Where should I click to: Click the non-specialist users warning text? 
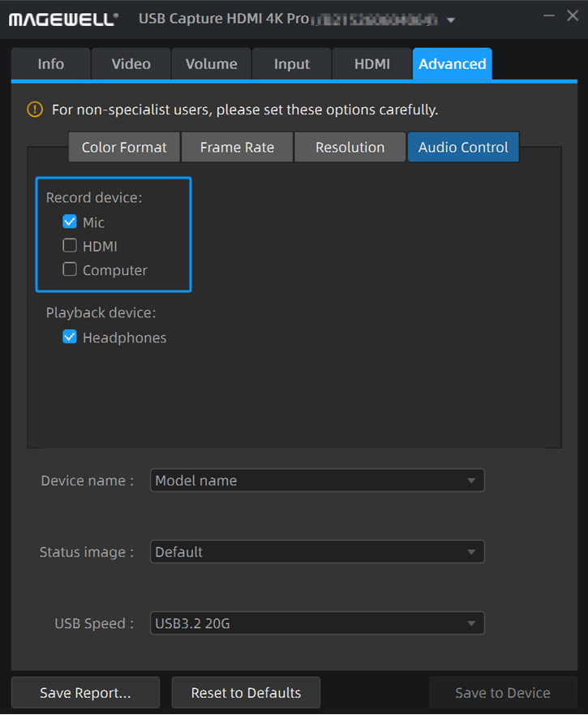coord(245,110)
